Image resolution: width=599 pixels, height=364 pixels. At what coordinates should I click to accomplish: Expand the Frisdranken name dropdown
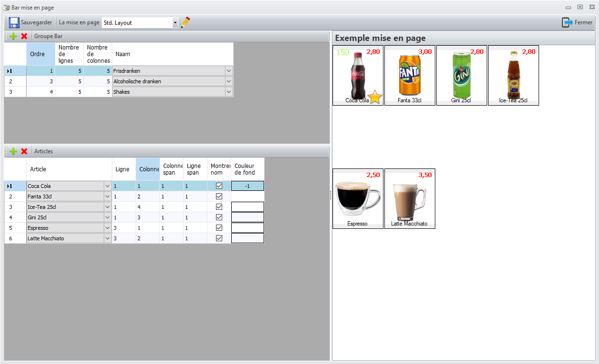tap(229, 71)
